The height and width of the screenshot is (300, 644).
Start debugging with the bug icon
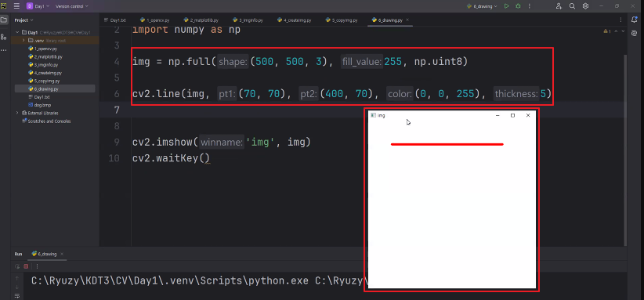point(518,6)
